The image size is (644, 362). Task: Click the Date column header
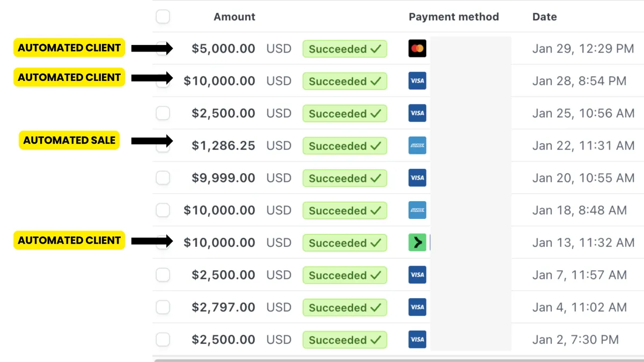tap(544, 17)
